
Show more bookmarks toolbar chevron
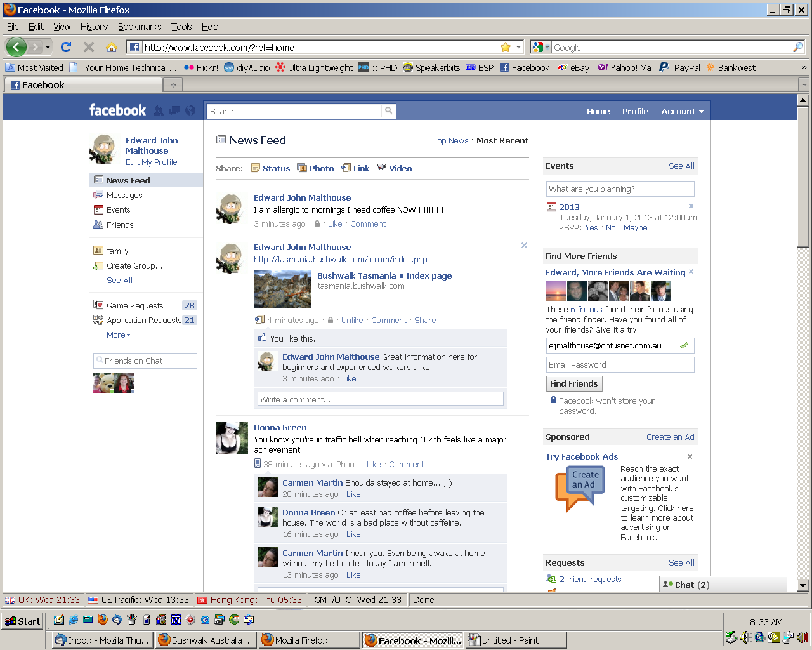tap(804, 67)
